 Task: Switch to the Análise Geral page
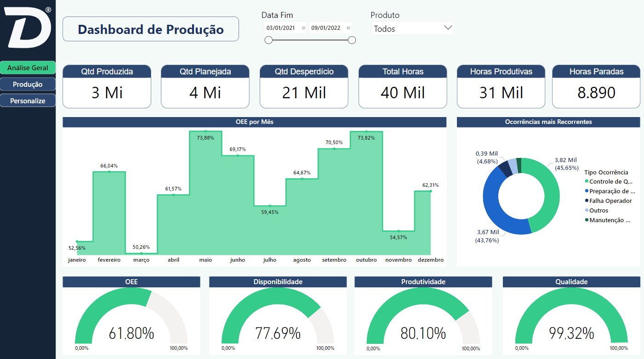point(28,68)
